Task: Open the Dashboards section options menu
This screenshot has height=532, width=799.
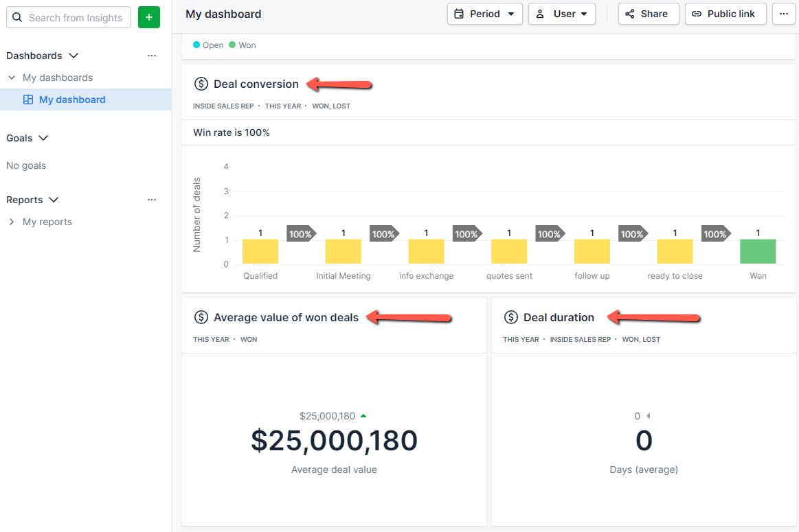Action: (x=152, y=56)
